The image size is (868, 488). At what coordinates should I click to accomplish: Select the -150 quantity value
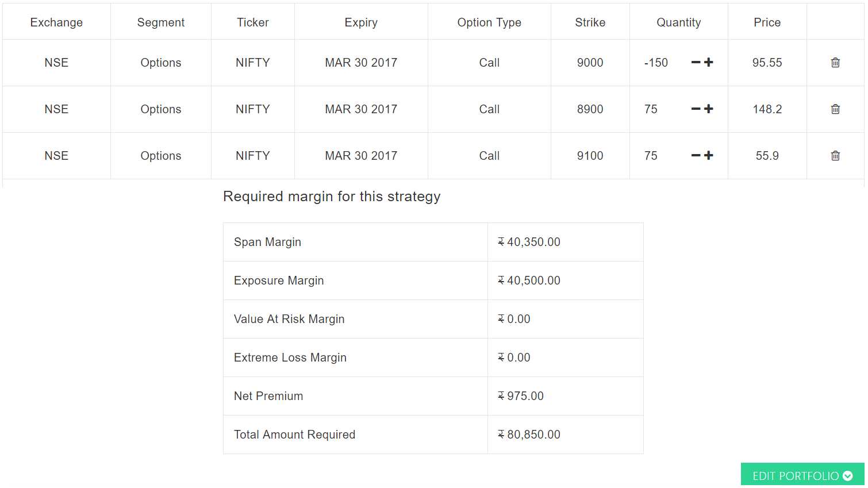(656, 63)
